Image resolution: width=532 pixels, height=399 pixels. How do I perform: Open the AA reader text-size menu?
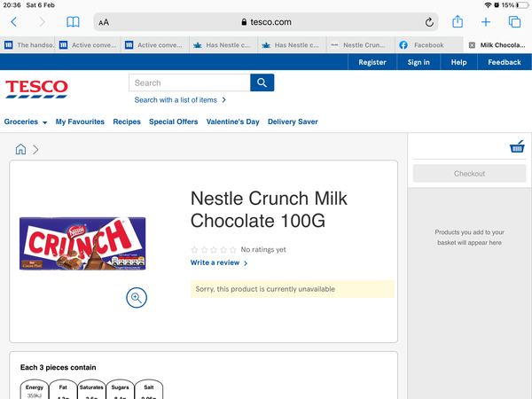click(104, 22)
